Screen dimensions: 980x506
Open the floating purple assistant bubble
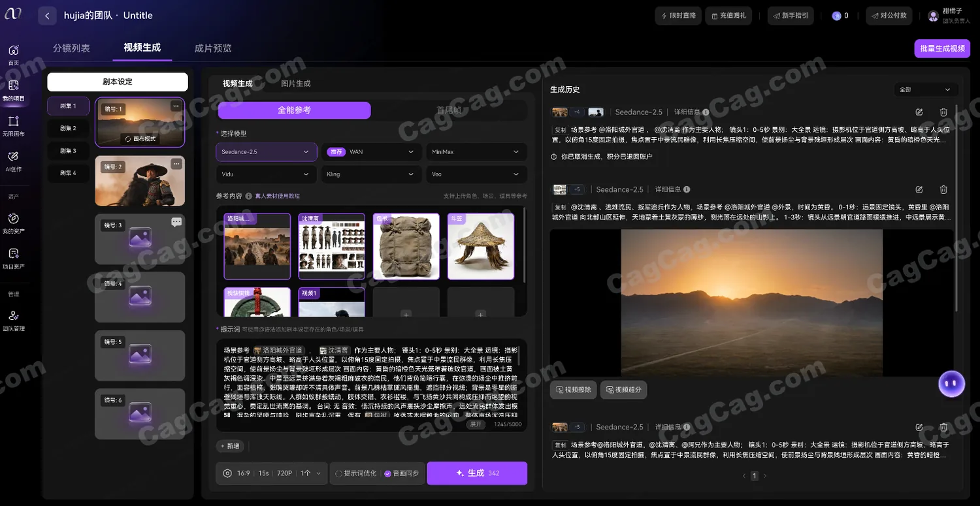(952, 384)
